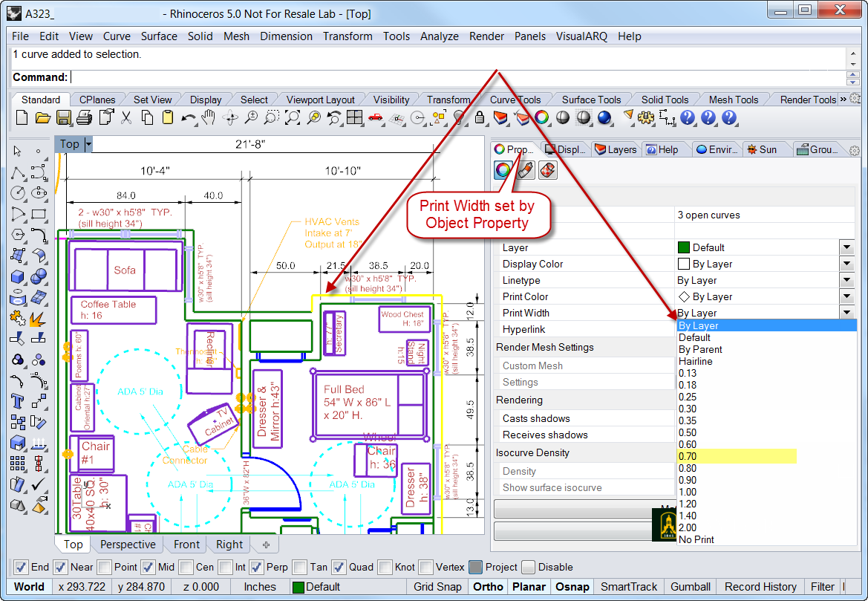Open the Top viewport title dropdown arrow
868x601 pixels.
(88, 145)
